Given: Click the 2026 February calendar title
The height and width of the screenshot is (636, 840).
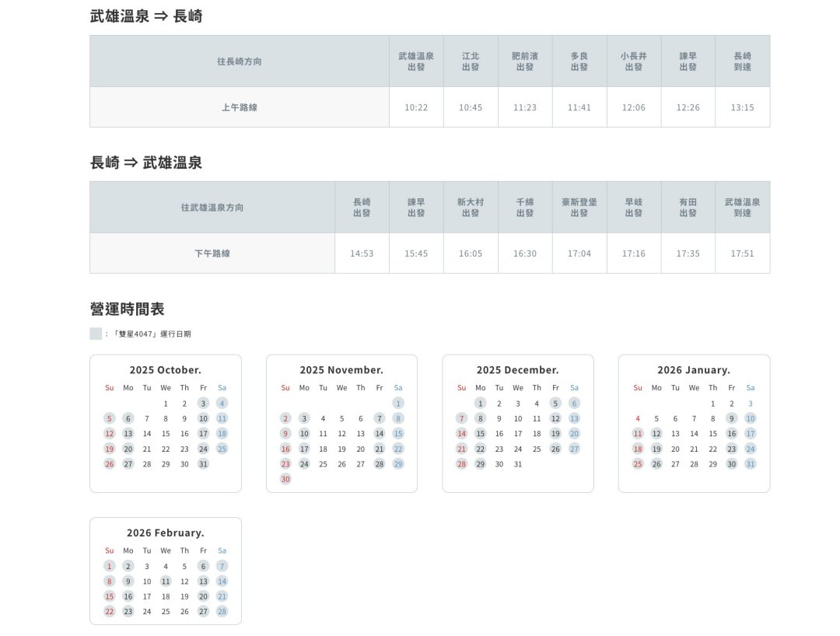Looking at the screenshot, I should (166, 533).
